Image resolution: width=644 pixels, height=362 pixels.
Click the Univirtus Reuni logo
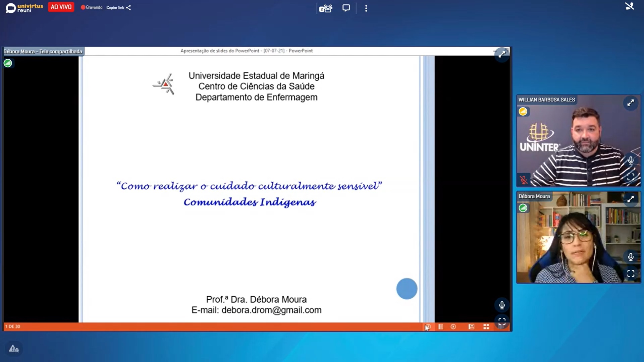pyautogui.click(x=24, y=8)
